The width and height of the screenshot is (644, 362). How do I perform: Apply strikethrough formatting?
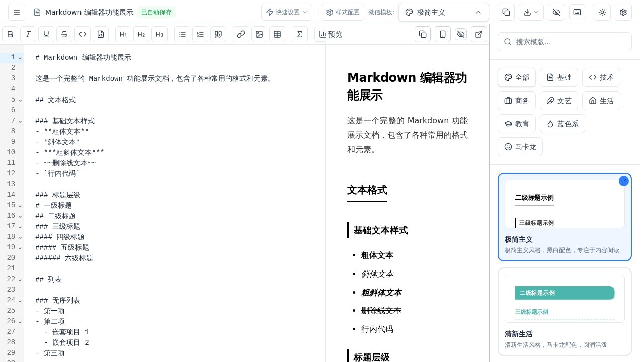coord(64,34)
